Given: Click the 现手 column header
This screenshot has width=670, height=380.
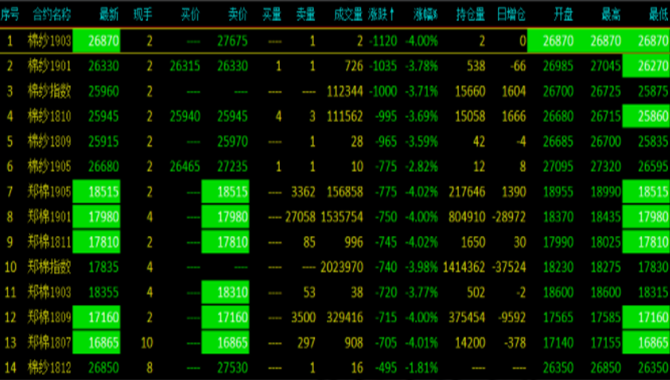Looking at the screenshot, I should [x=143, y=15].
